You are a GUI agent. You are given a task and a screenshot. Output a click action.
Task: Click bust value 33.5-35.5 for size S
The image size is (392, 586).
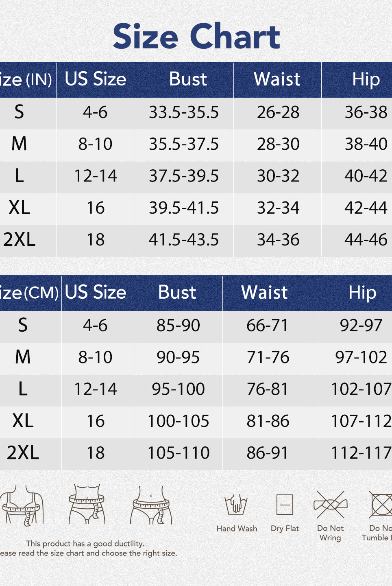[x=184, y=112]
